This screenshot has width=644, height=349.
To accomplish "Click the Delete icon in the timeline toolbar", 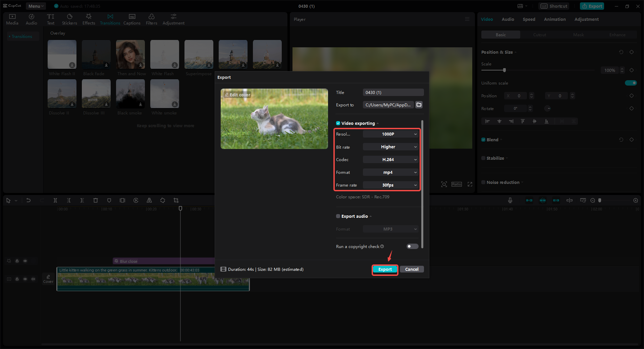I will click(x=96, y=200).
